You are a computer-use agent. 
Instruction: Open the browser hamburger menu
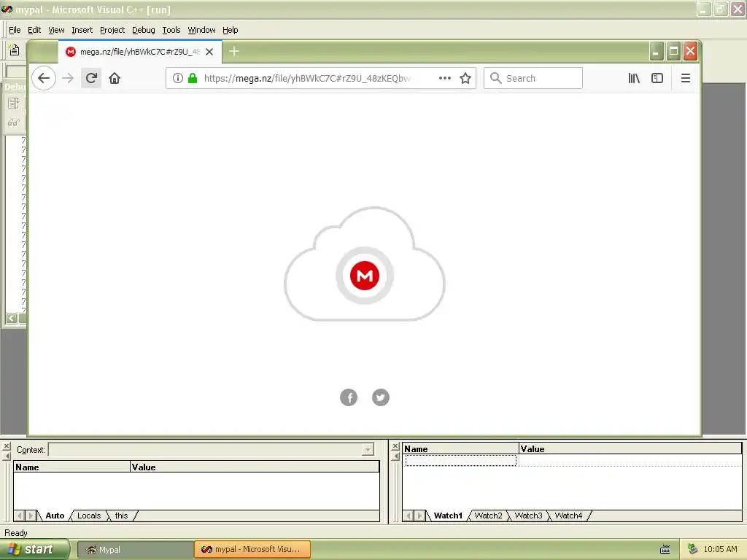(x=686, y=78)
